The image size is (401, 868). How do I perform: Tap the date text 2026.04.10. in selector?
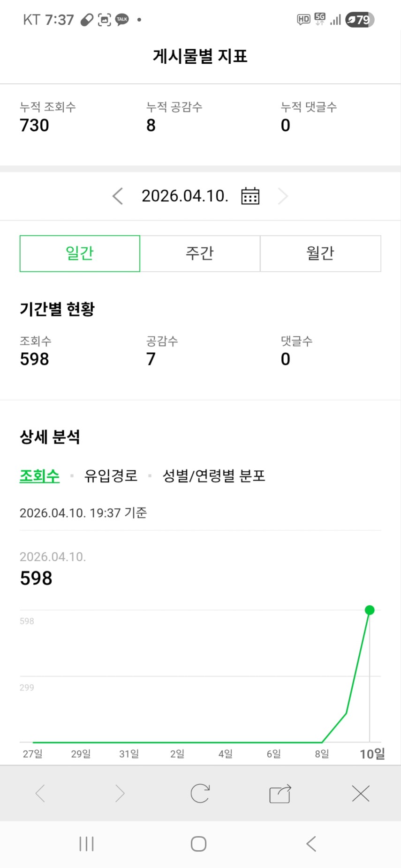coord(185,196)
